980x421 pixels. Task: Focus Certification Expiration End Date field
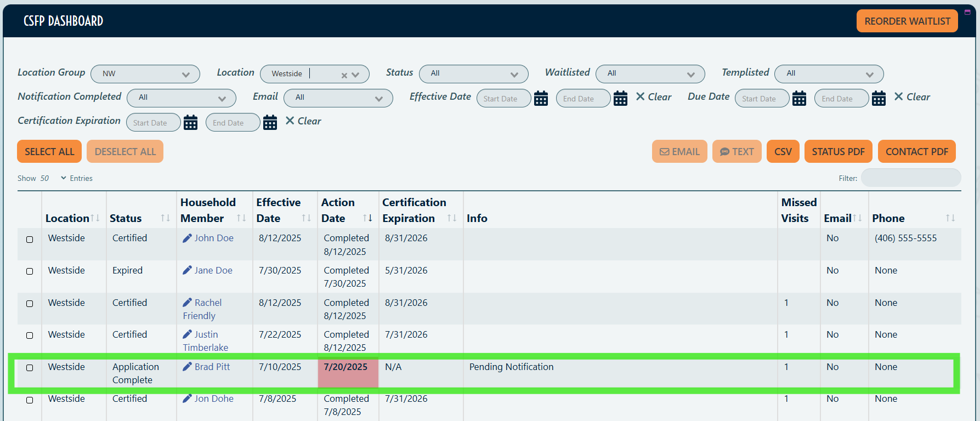click(233, 122)
